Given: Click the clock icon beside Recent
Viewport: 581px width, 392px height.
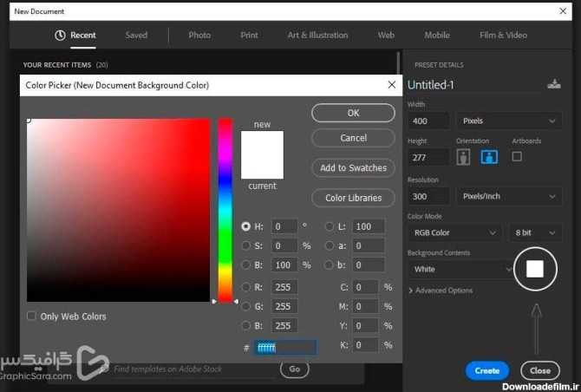Looking at the screenshot, I should 60,36.
